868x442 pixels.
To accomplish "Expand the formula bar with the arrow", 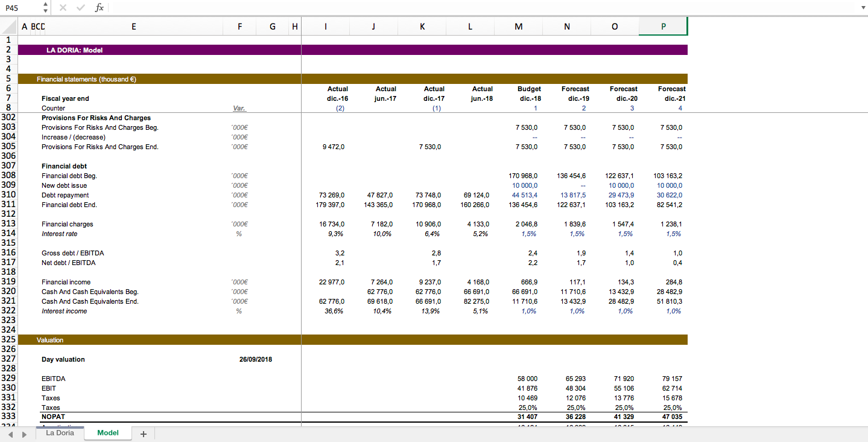I will [862, 7].
